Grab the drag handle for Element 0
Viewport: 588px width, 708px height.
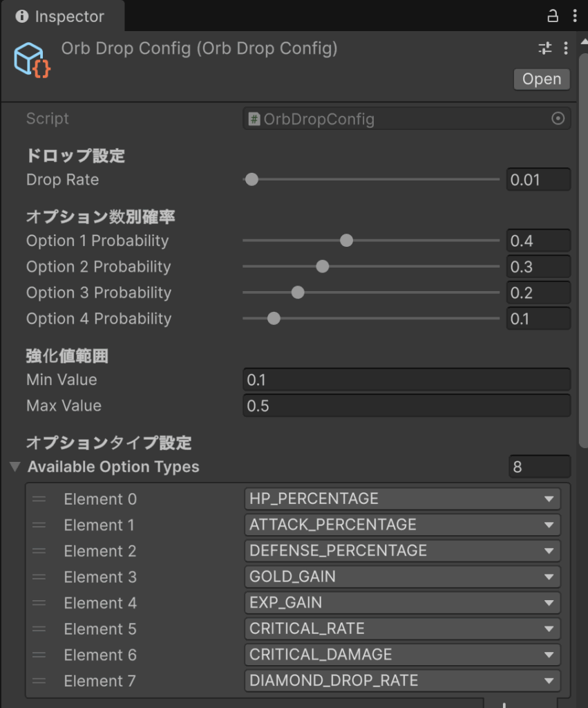pyautogui.click(x=39, y=499)
